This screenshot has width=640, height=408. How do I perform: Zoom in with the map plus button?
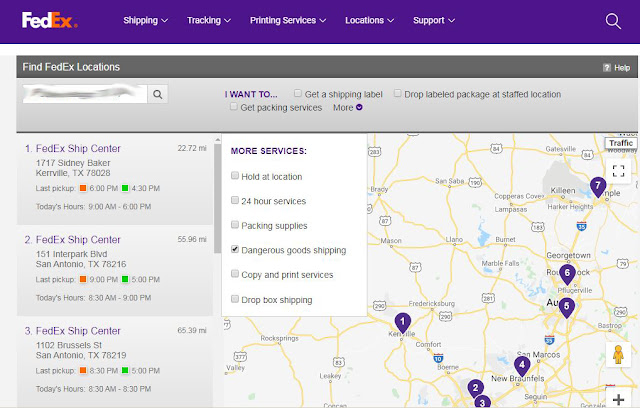coord(618,399)
